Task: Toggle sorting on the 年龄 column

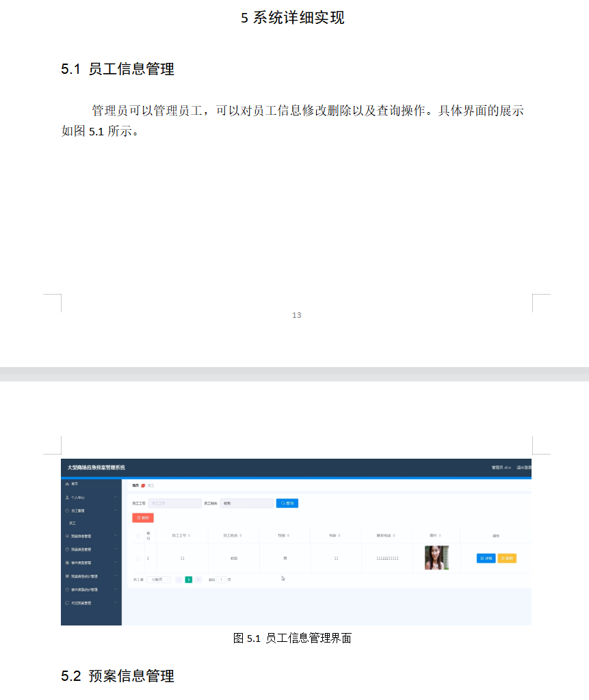Action: 335,537
